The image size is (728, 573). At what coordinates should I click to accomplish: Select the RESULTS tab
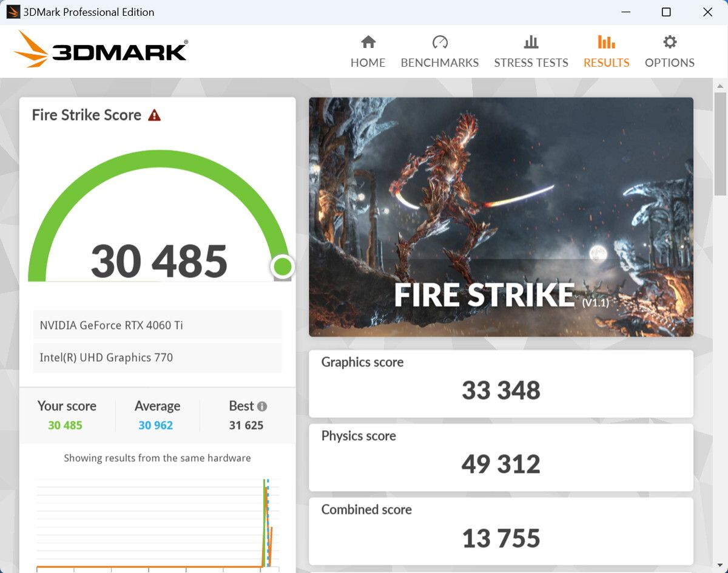tap(606, 52)
